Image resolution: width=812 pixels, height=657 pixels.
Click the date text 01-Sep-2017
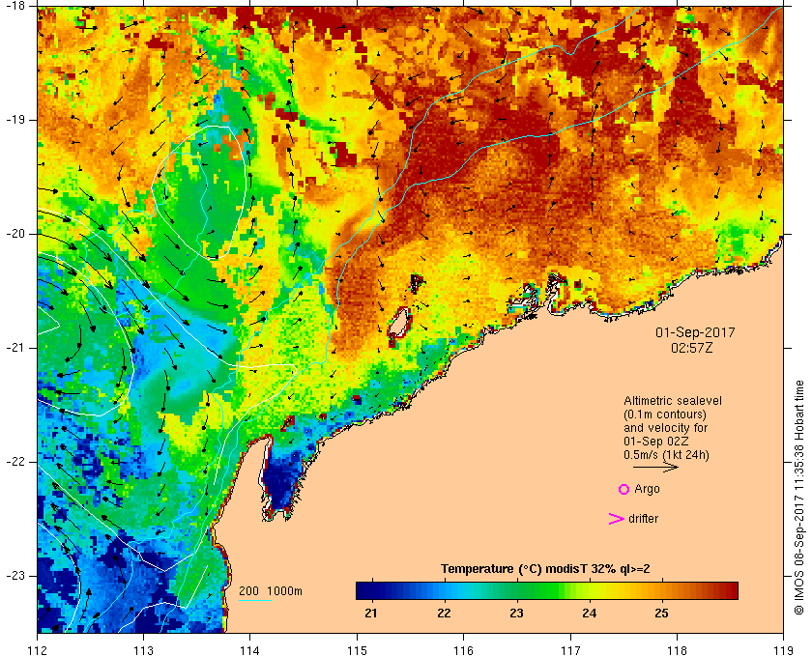695,332
